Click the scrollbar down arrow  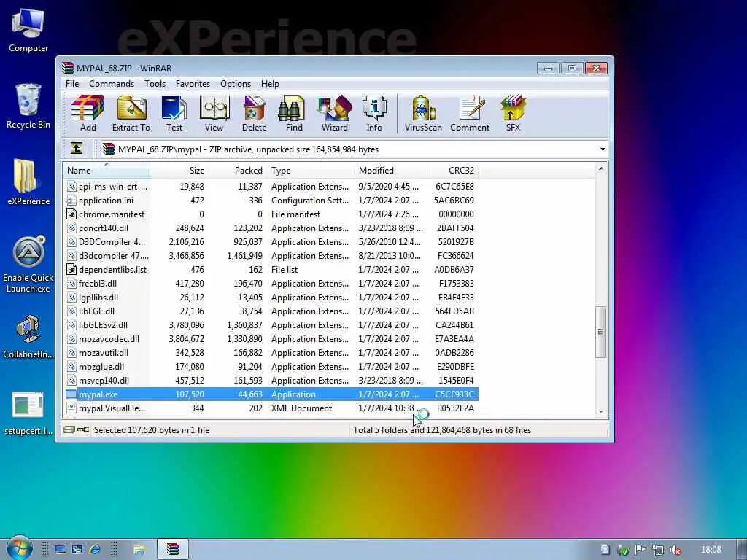pyautogui.click(x=601, y=411)
